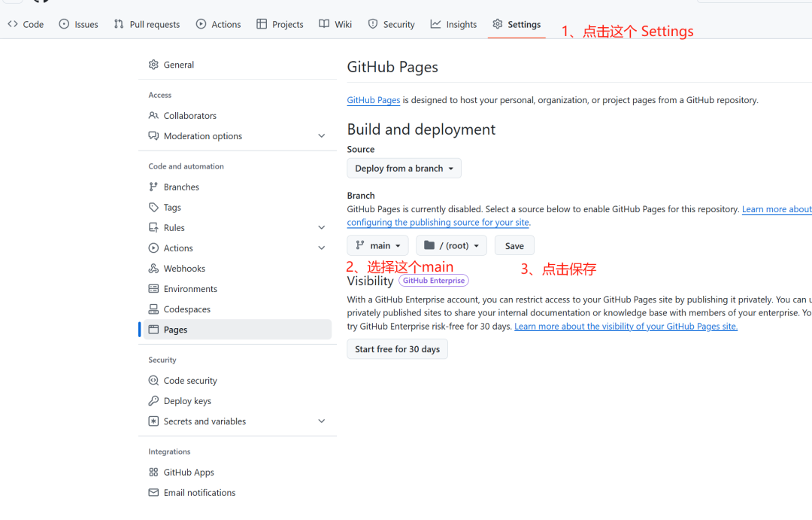This screenshot has width=812, height=520.
Task: Click the Moderation options comment icon
Action: (153, 136)
